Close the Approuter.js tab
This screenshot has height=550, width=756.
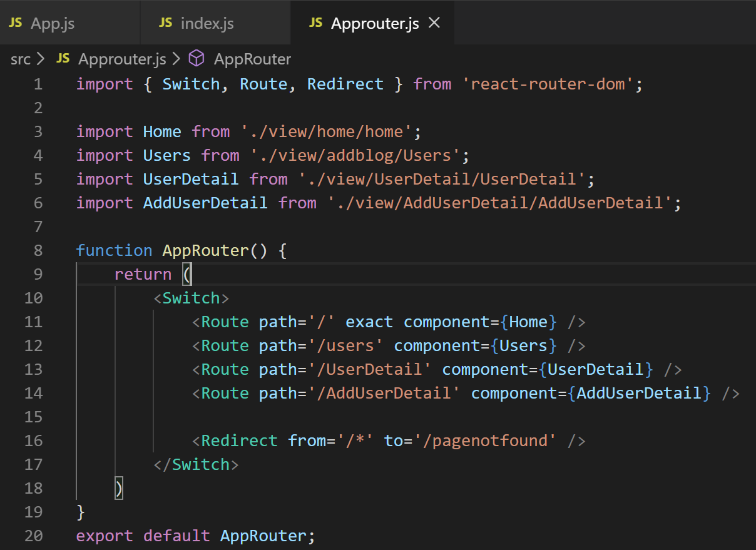(x=434, y=23)
